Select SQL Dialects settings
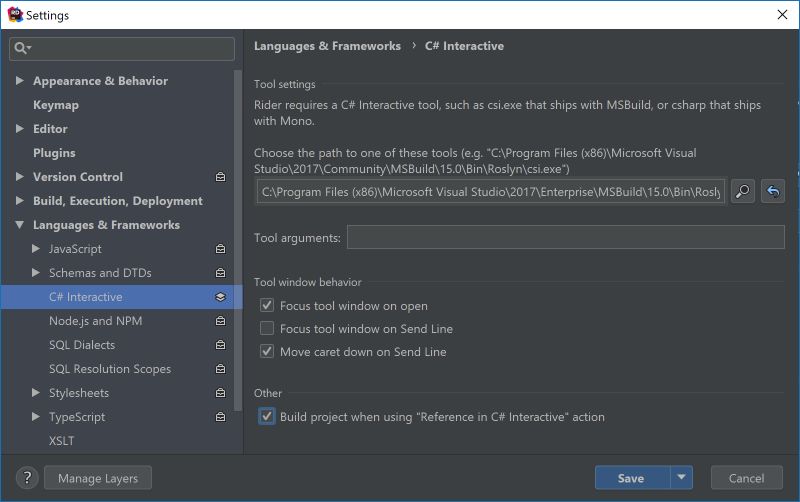Image resolution: width=800 pixels, height=502 pixels. (82, 345)
